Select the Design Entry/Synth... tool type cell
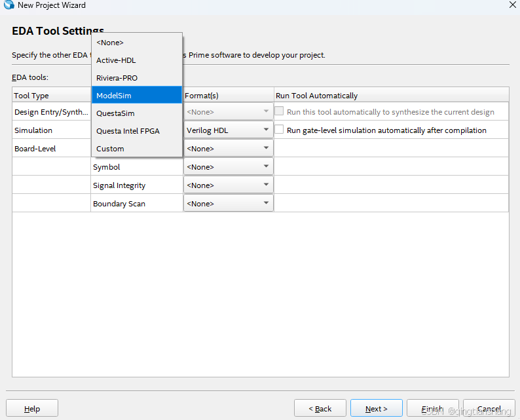This screenshot has height=420, width=520. tap(51, 112)
